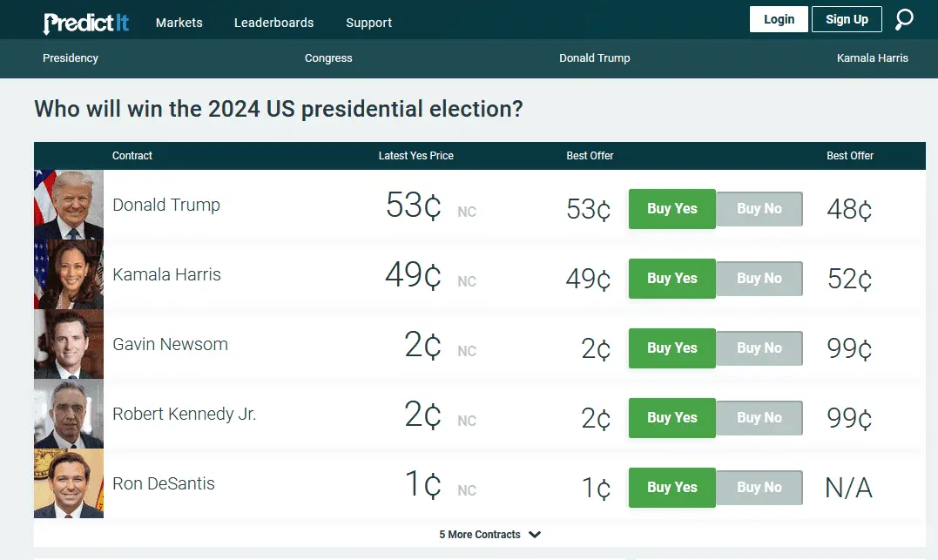Expand the 5 More Contracts chevron
Viewport: 938px width, 560px height.
coord(535,535)
